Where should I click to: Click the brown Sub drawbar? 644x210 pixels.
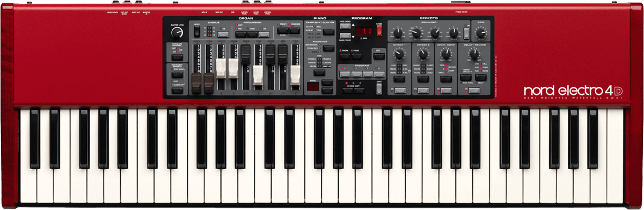[x=196, y=82]
